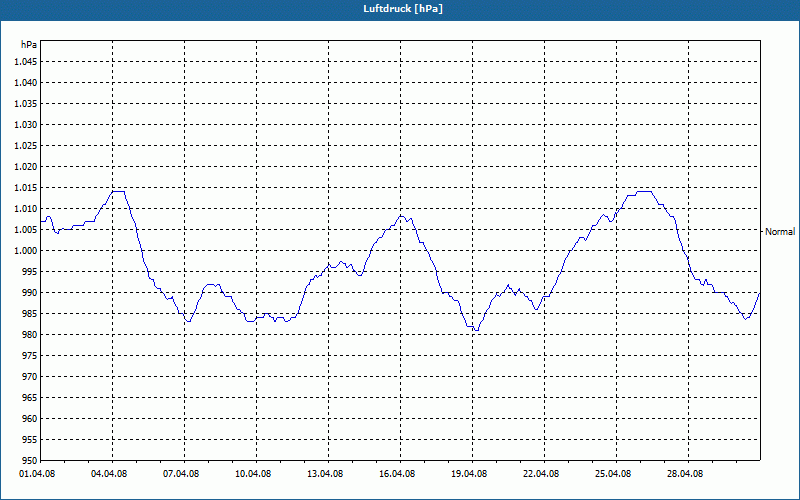
Task: Click the 25.04.08 date label
Action: [x=613, y=474]
